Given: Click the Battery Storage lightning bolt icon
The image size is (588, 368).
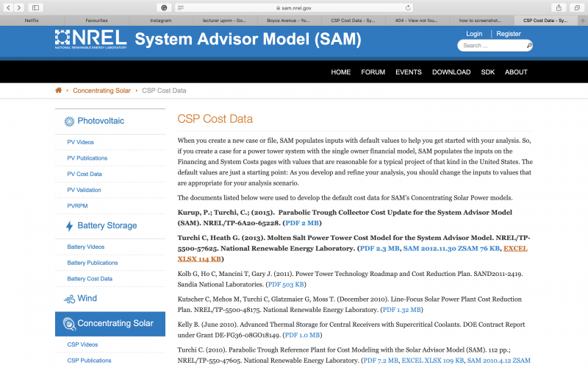Looking at the screenshot, I should point(69,227).
